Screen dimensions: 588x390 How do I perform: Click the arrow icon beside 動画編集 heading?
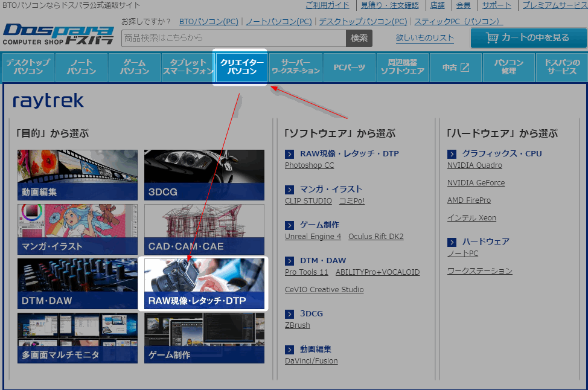coord(289,350)
